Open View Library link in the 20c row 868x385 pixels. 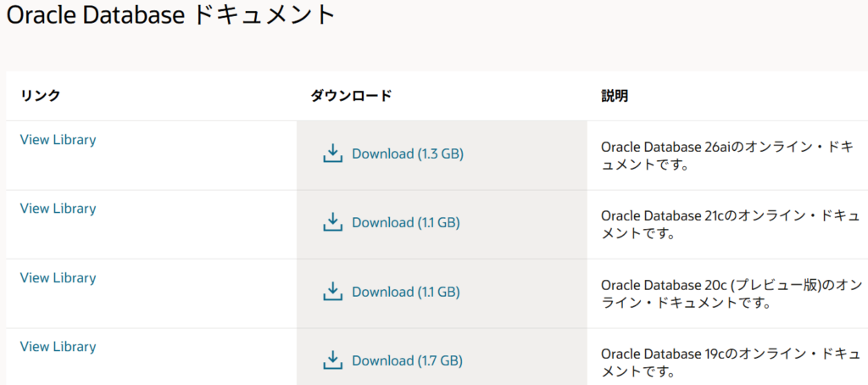(x=58, y=278)
